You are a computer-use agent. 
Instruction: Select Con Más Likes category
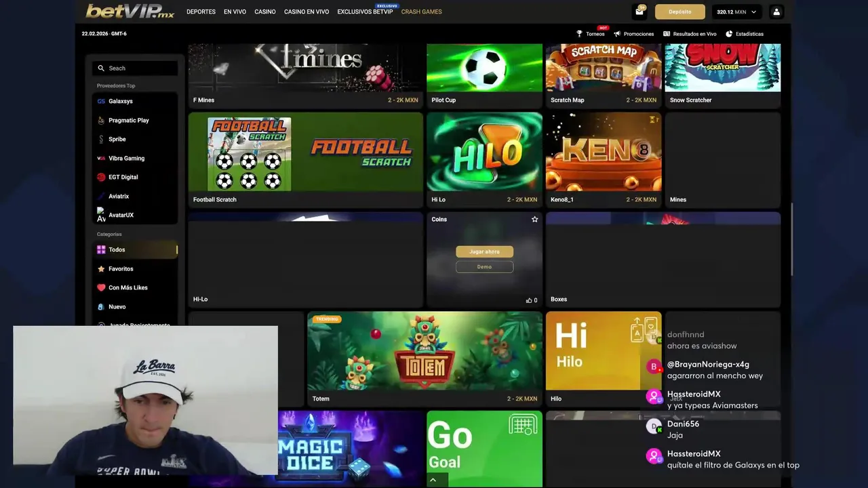coord(135,287)
